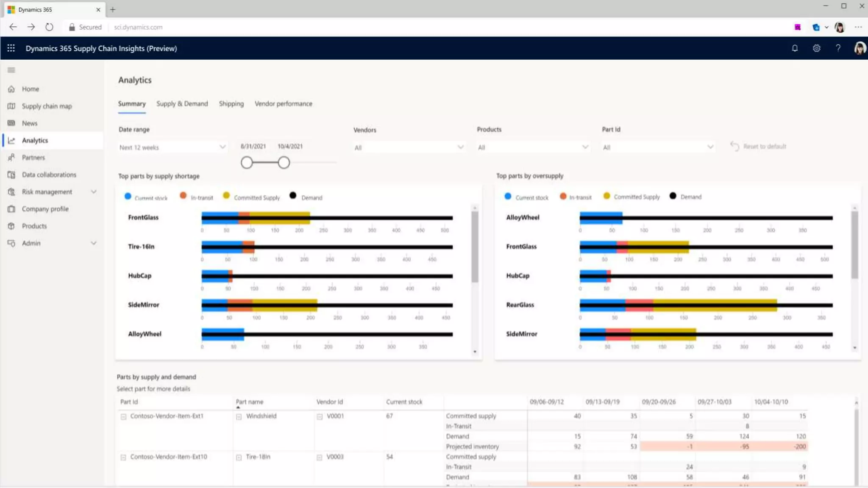Open settings gear in header
The width and height of the screenshot is (868, 488).
coord(816,48)
